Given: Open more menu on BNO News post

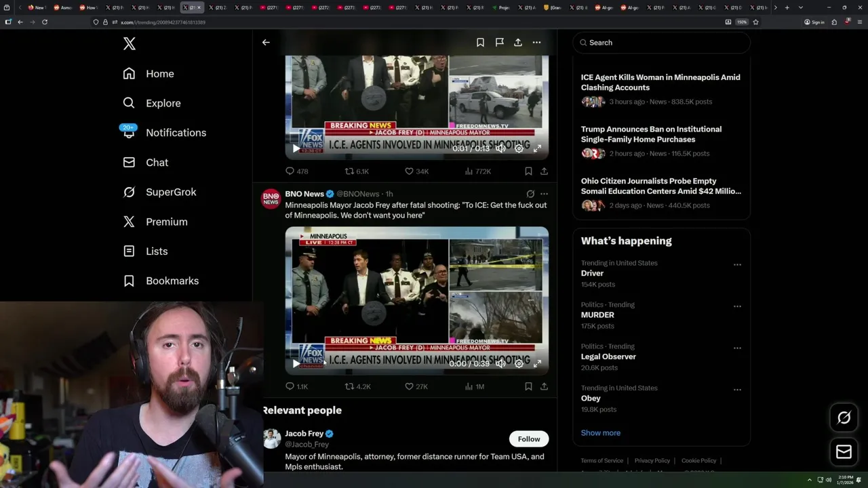Looking at the screenshot, I should pos(544,194).
